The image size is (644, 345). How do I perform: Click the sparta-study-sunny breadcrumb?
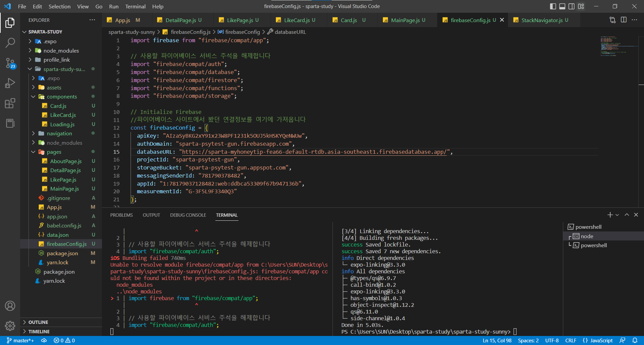pyautogui.click(x=132, y=32)
